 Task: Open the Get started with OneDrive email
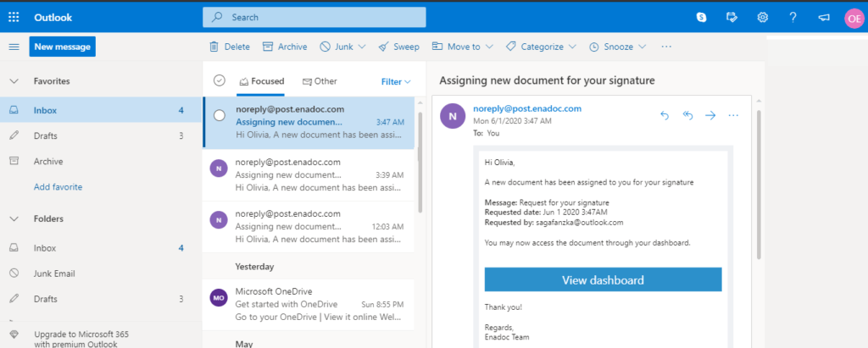[x=309, y=305]
